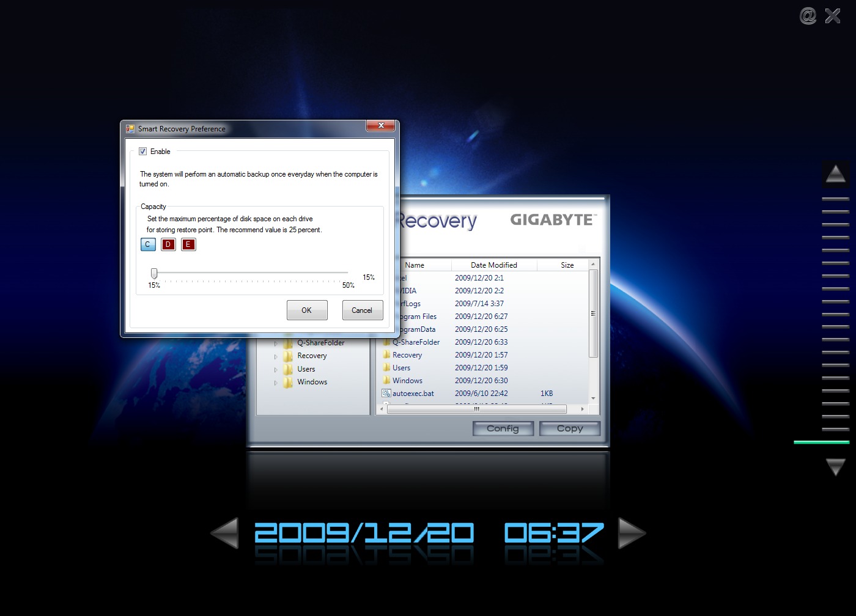The height and width of the screenshot is (616, 856).
Task: Click the Smart Recovery Preference title icon
Action: point(130,129)
